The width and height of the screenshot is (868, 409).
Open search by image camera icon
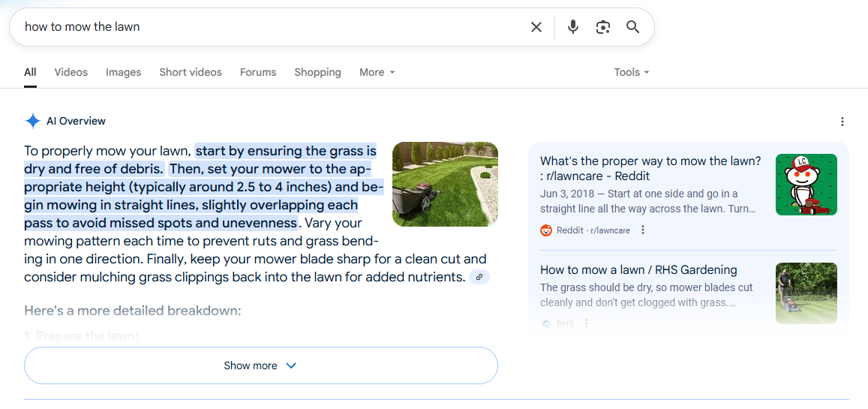click(603, 27)
